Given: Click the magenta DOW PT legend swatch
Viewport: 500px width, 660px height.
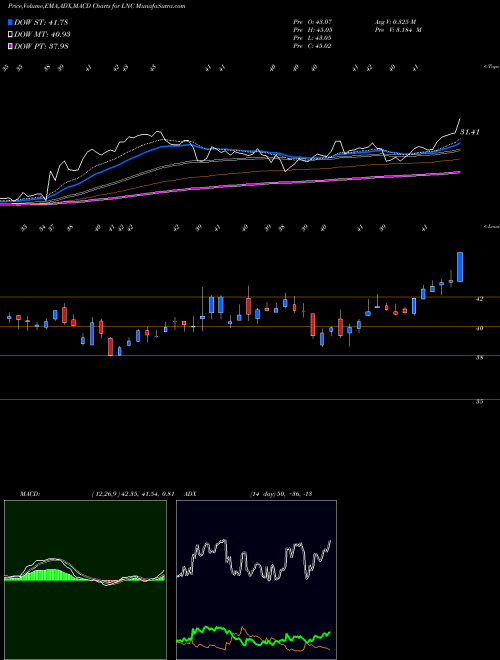Looking at the screenshot, I should point(11,46).
